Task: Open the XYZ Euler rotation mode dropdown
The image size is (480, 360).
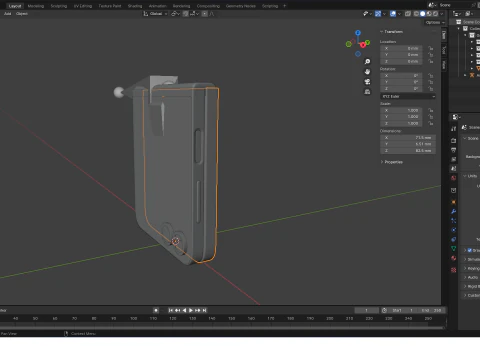Action: click(408, 96)
